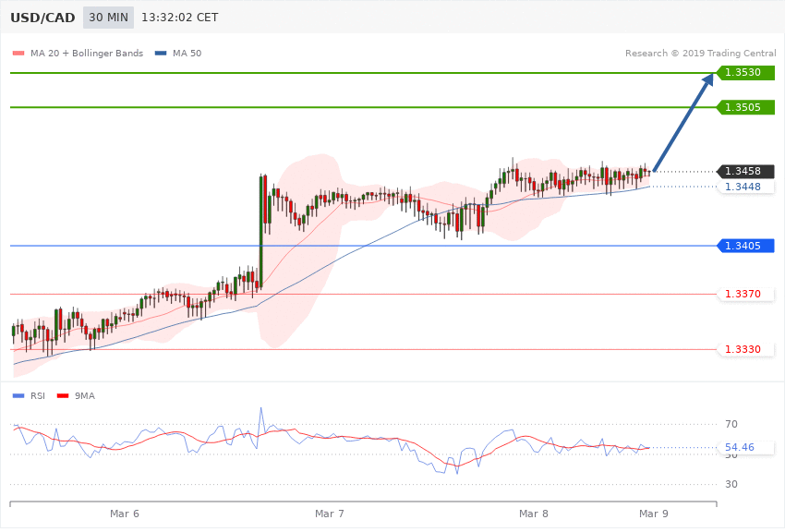Screen dimensions: 785x532
Task: Select the 30 MIN timeframe badge
Action: click(108, 18)
